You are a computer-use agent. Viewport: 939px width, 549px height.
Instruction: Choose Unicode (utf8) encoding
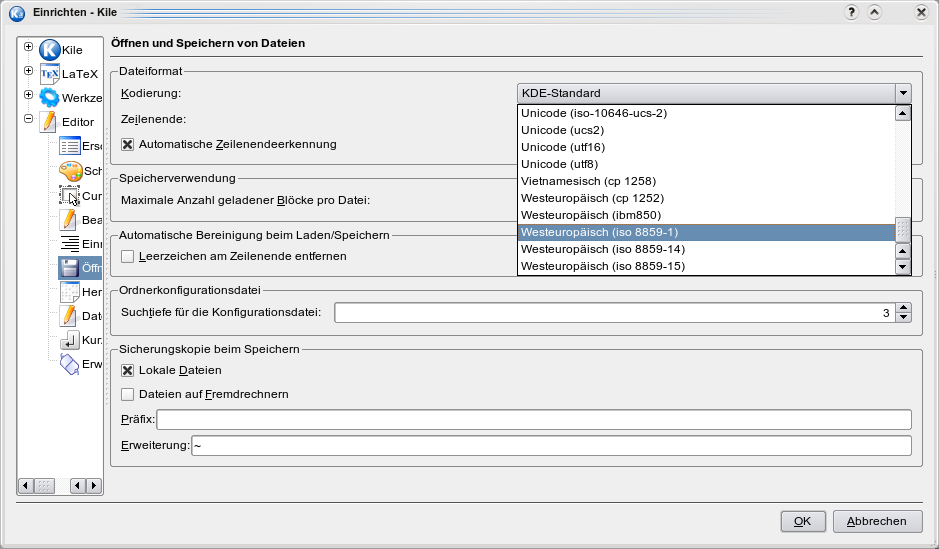coord(707,164)
